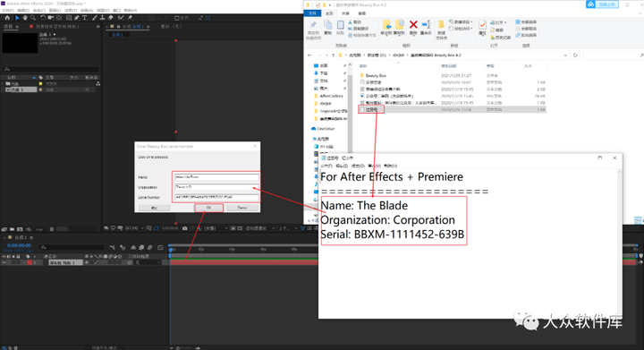Click the delete trash icon in the Project panel
The height and width of the screenshot is (350, 644).
(52, 229)
